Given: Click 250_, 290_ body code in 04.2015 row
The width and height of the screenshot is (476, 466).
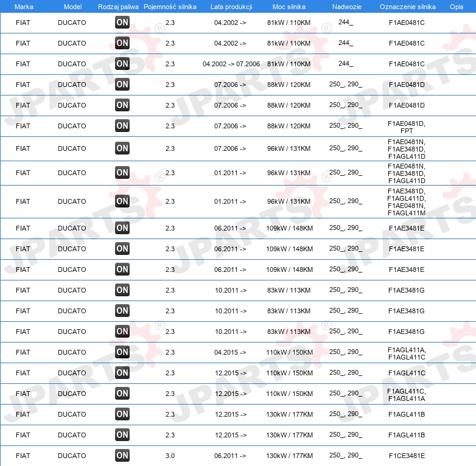Looking at the screenshot, I should tap(346, 352).
